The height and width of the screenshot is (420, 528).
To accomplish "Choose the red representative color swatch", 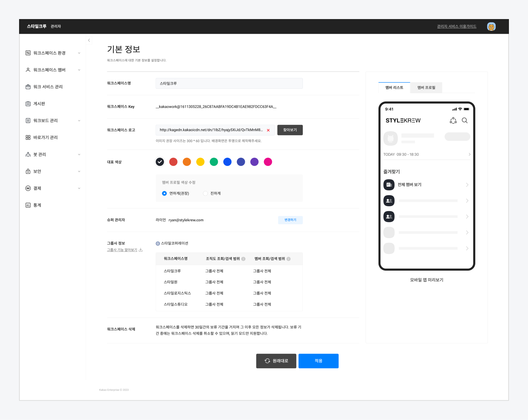I will (x=173, y=162).
